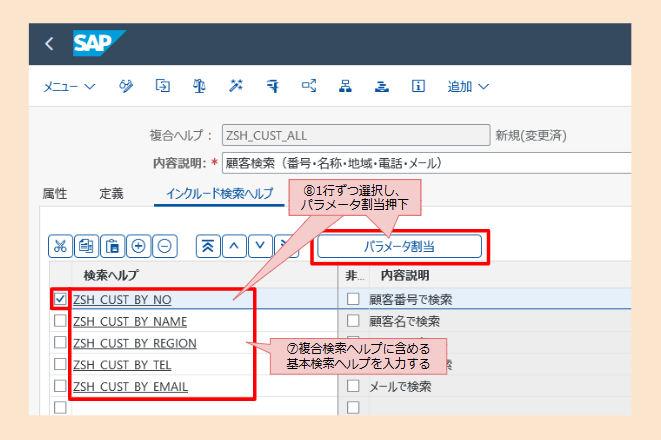The image size is (661, 440).
Task: Select the ZSH_CUST_BY_NAME row checkbox
Action: [60, 321]
